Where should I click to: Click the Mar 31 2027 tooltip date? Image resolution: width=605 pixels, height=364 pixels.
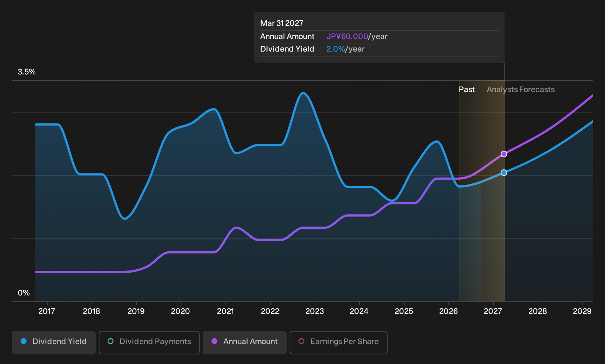[x=282, y=23]
